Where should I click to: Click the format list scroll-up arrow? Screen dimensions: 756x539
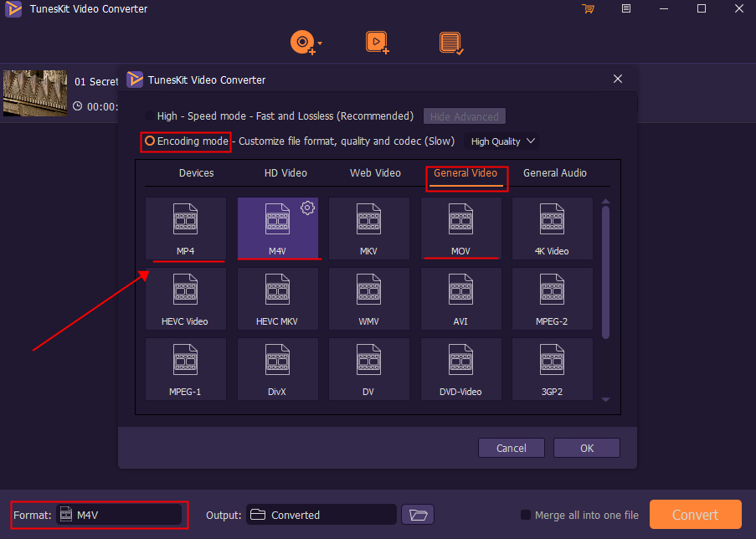[606, 201]
